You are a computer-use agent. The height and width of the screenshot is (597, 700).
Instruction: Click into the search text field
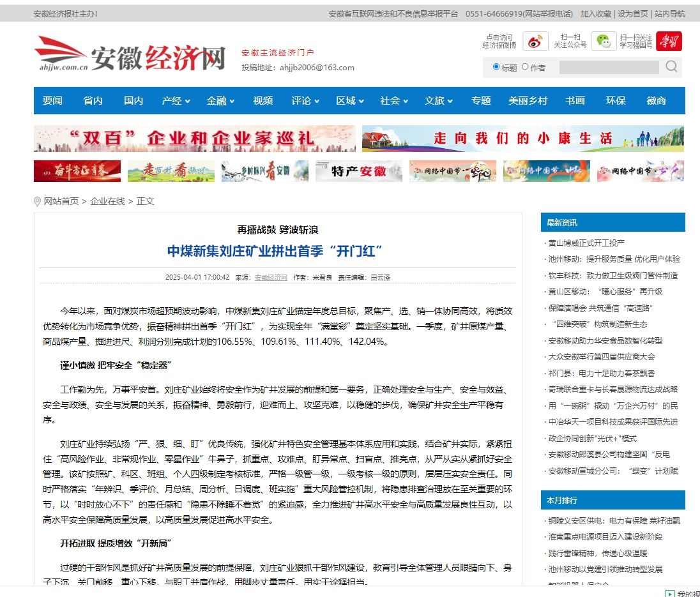[x=609, y=68]
